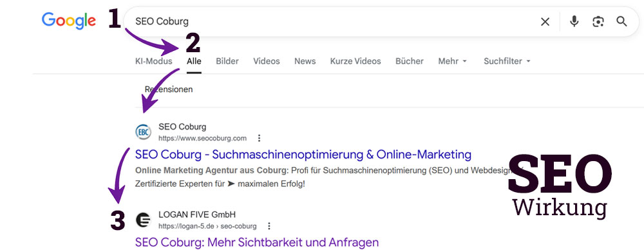The height and width of the screenshot is (250, 644).
Task: Open the Videos tab
Action: coord(267,61)
